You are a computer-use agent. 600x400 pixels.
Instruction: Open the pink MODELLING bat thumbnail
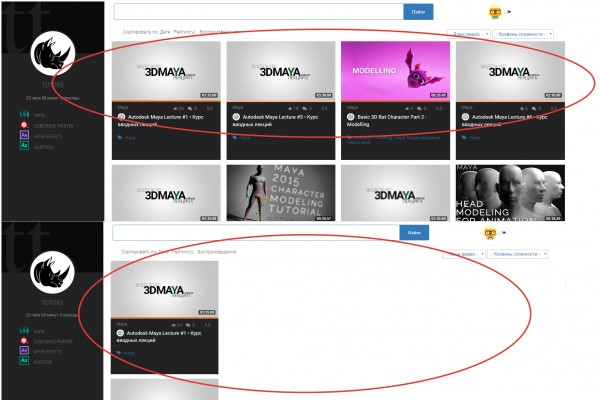pyautogui.click(x=395, y=71)
